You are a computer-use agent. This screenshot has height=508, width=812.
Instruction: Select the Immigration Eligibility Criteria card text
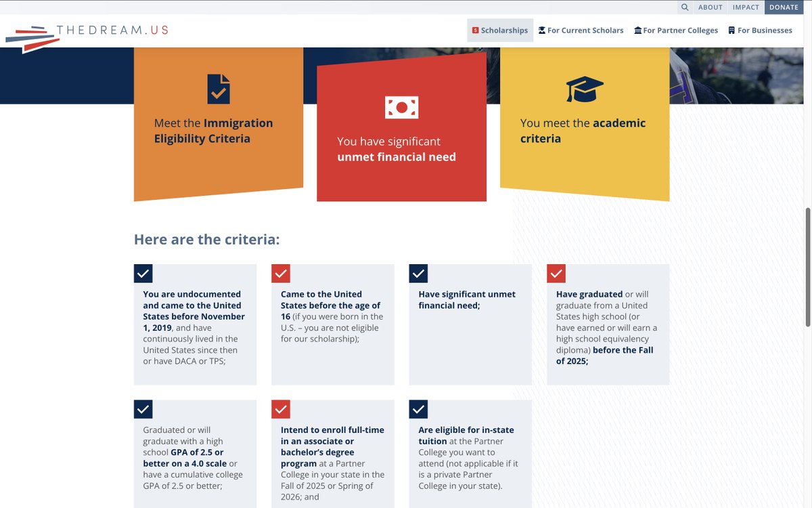pyautogui.click(x=213, y=131)
